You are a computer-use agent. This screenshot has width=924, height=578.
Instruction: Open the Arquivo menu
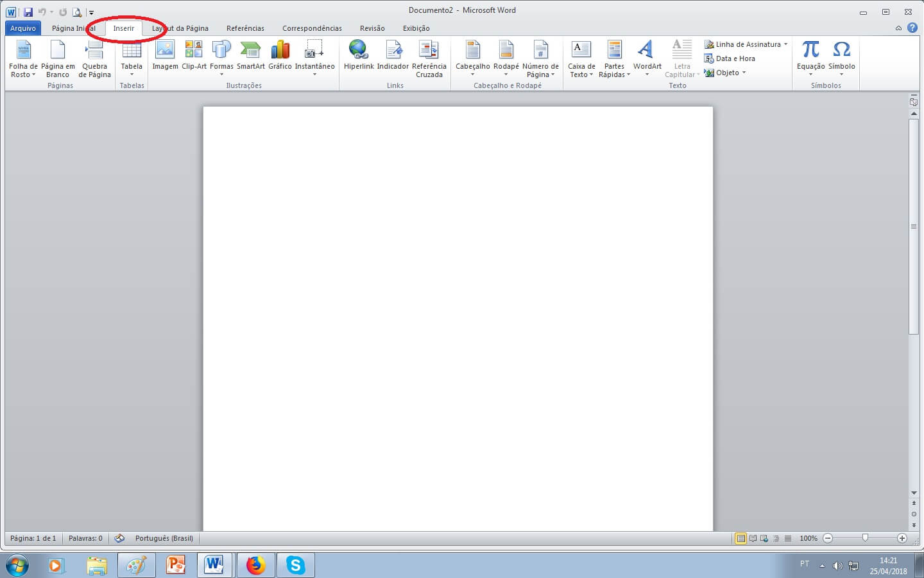23,28
